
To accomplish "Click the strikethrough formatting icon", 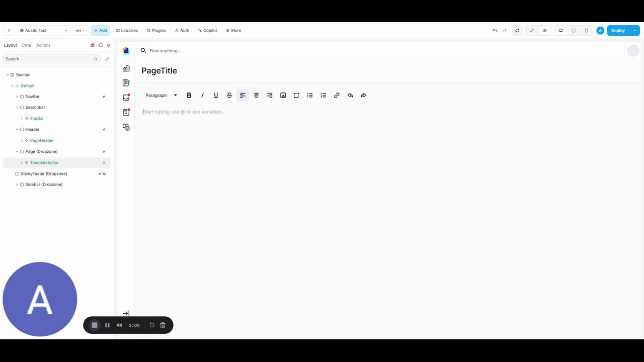I will pyautogui.click(x=229, y=95).
